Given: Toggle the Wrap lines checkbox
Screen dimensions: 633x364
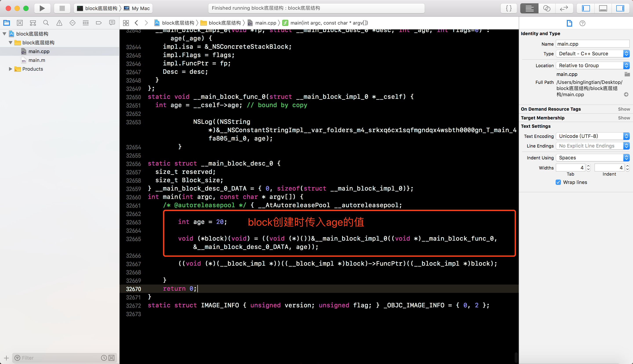Looking at the screenshot, I should coord(558,182).
